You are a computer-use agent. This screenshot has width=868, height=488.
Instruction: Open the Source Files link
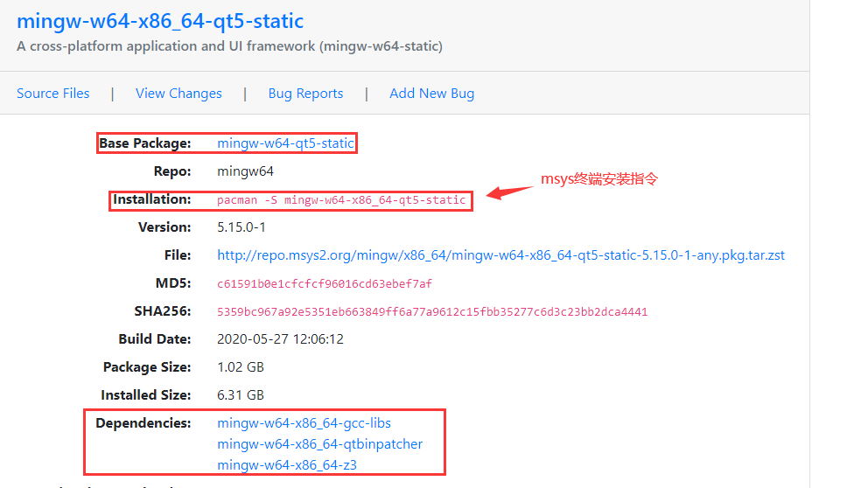[53, 94]
